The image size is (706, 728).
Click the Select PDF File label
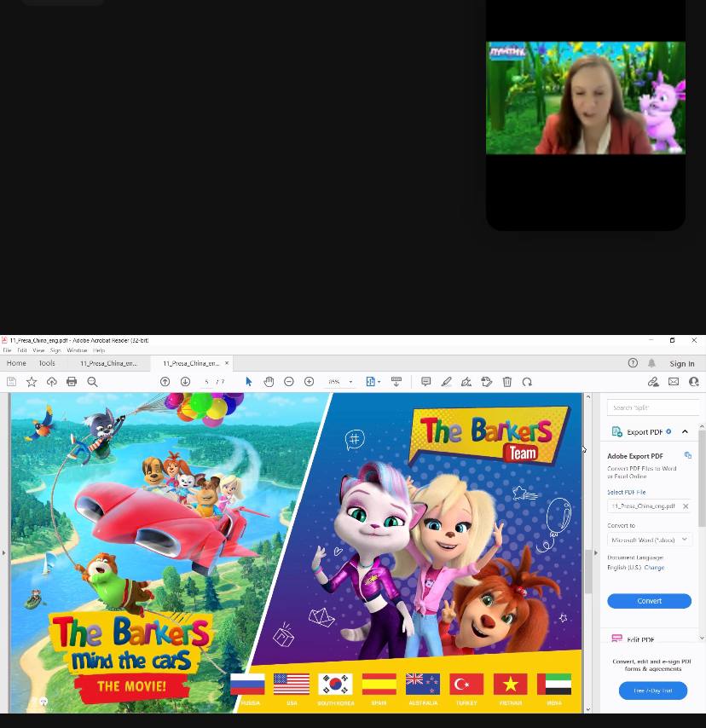[626, 492]
